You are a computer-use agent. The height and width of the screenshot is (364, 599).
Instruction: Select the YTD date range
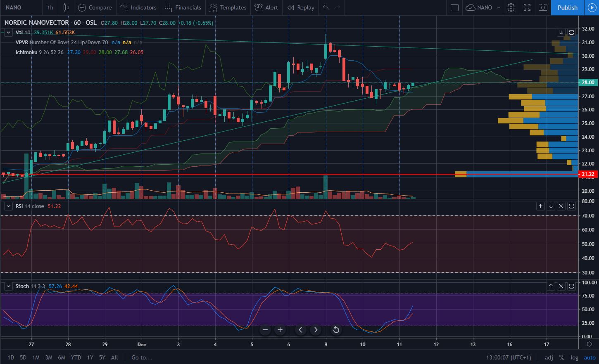(76, 357)
